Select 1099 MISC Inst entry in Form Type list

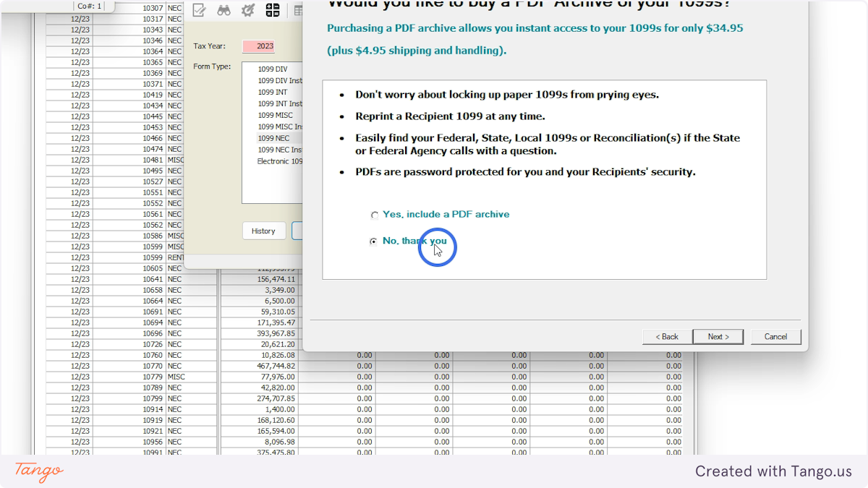[279, 127]
